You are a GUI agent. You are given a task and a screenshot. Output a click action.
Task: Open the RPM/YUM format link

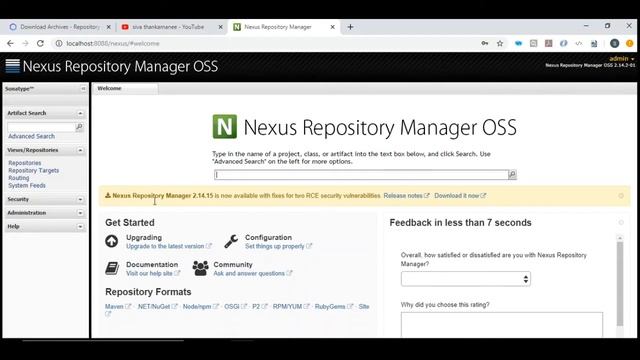[291, 307]
